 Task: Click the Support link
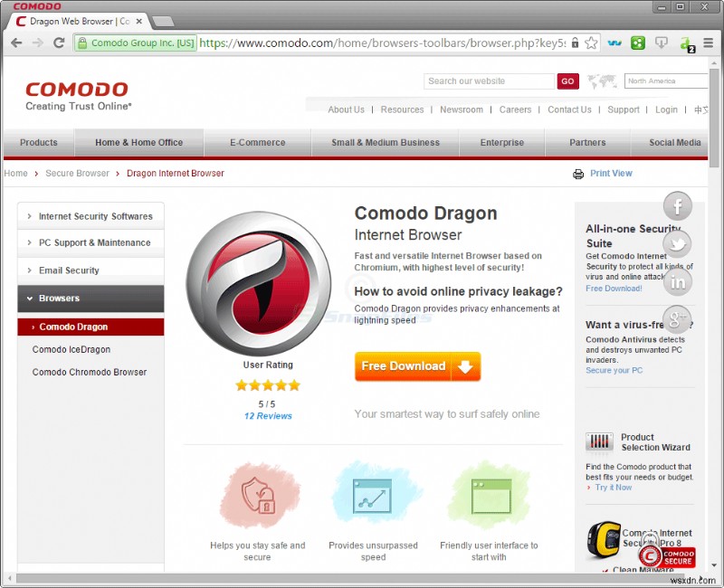point(624,109)
